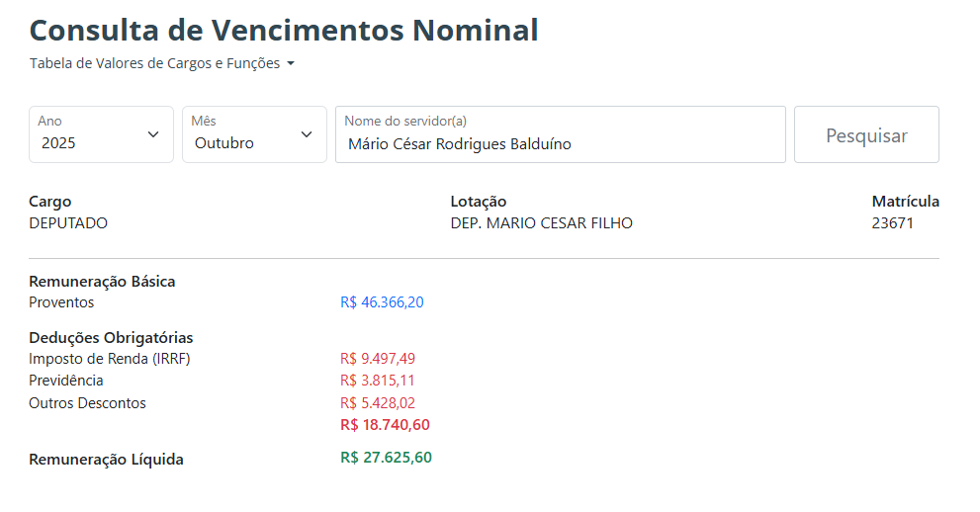
Task: Click the Proventos amount R$ 46.366,20
Action: point(382,302)
